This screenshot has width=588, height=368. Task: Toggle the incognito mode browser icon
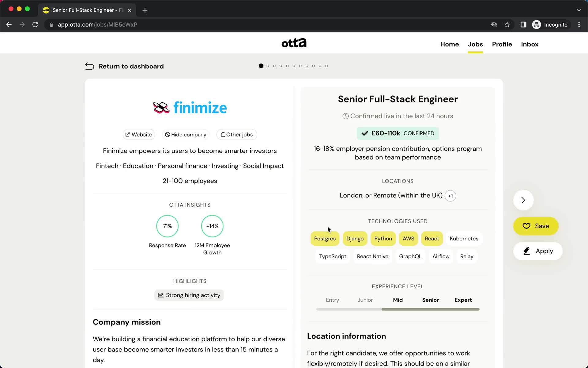[x=536, y=24]
